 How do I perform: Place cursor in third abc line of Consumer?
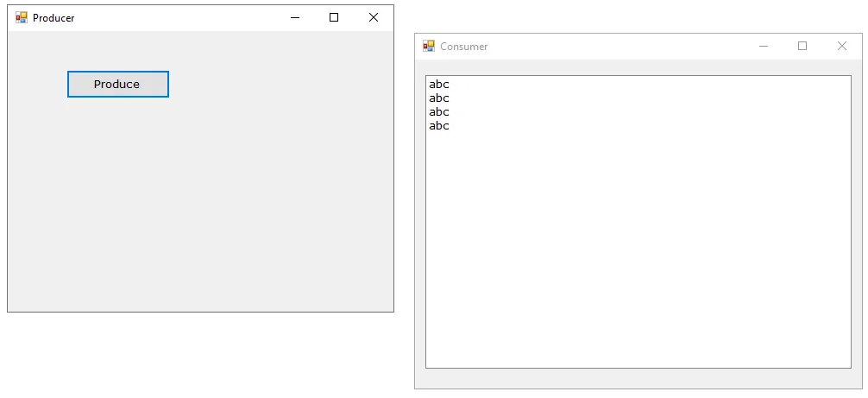[x=439, y=112]
